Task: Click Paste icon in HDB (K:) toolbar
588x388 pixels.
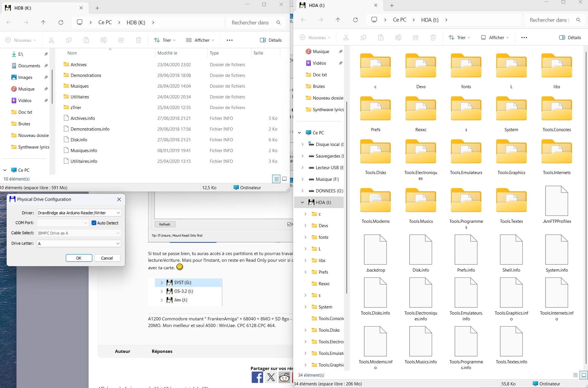Action: tap(86, 40)
